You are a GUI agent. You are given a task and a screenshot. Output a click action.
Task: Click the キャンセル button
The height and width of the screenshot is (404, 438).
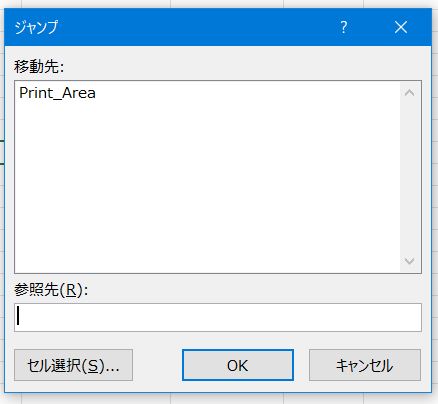pos(365,365)
